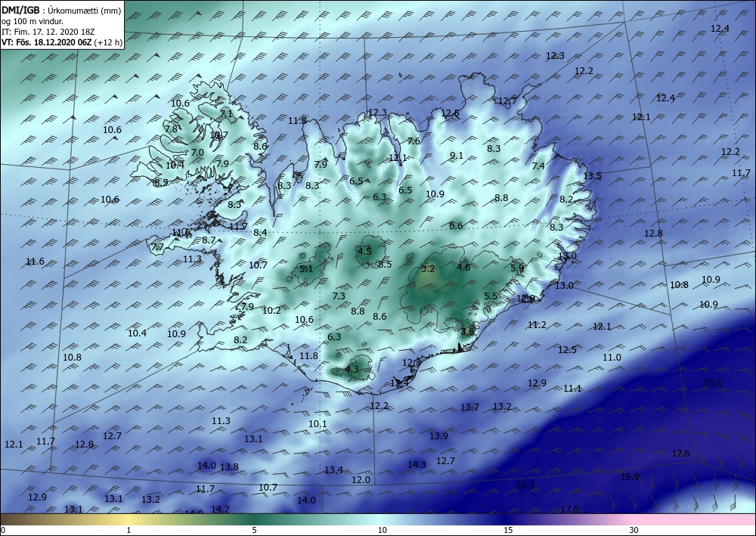Click the 12.6 value on the north coast
The width and height of the screenshot is (756, 536).
coord(451,113)
